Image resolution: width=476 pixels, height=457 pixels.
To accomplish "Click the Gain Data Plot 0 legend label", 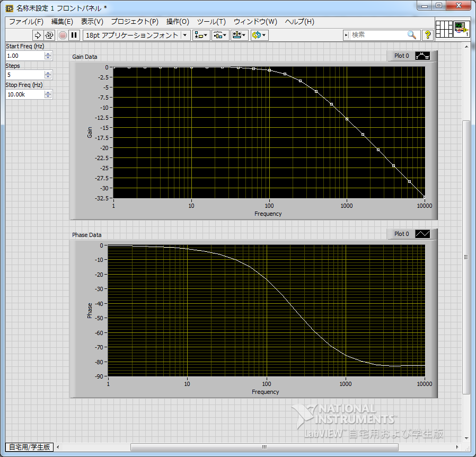I will 401,56.
